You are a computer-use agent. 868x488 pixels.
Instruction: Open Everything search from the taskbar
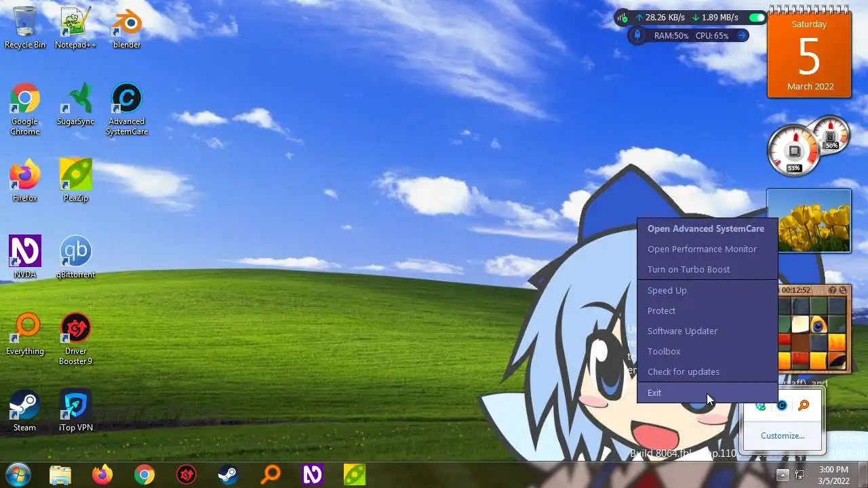[271, 474]
